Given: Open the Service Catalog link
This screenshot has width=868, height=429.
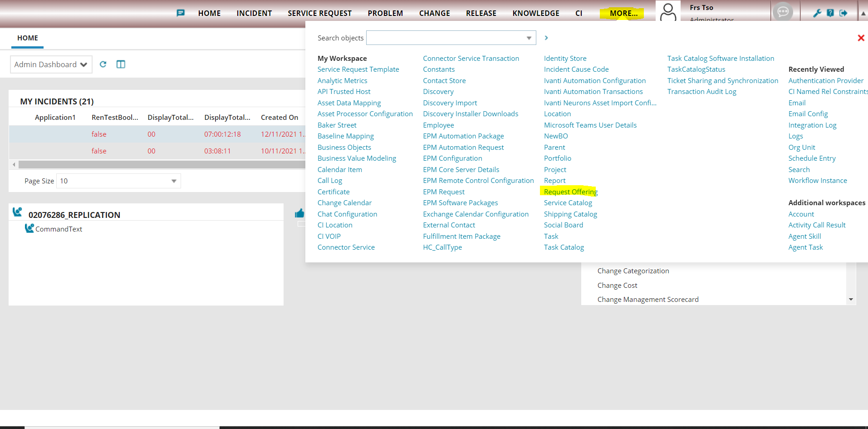Looking at the screenshot, I should point(568,203).
